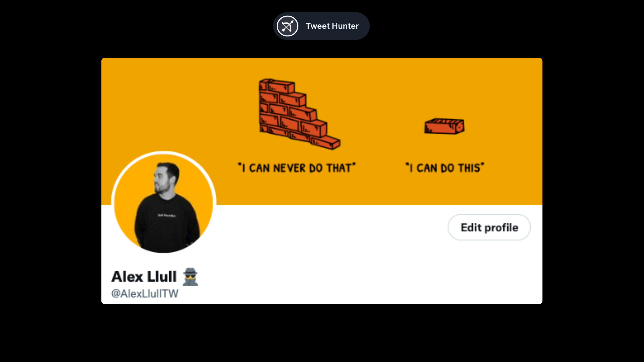The image size is (644, 362).
Task: Click the word "Hunter" in the top badge
Action: coord(345,26)
